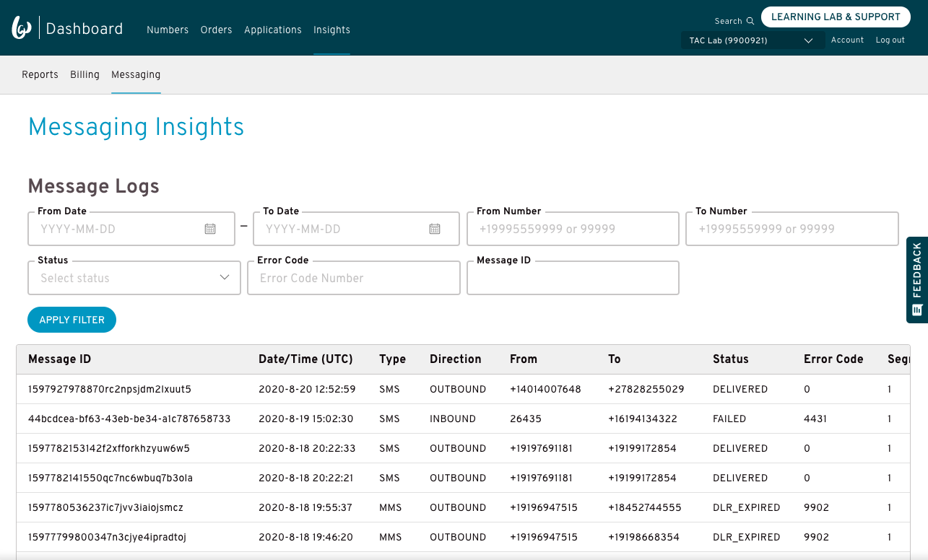Click timestamp 2020-8-18 19:46:20

tap(305, 537)
